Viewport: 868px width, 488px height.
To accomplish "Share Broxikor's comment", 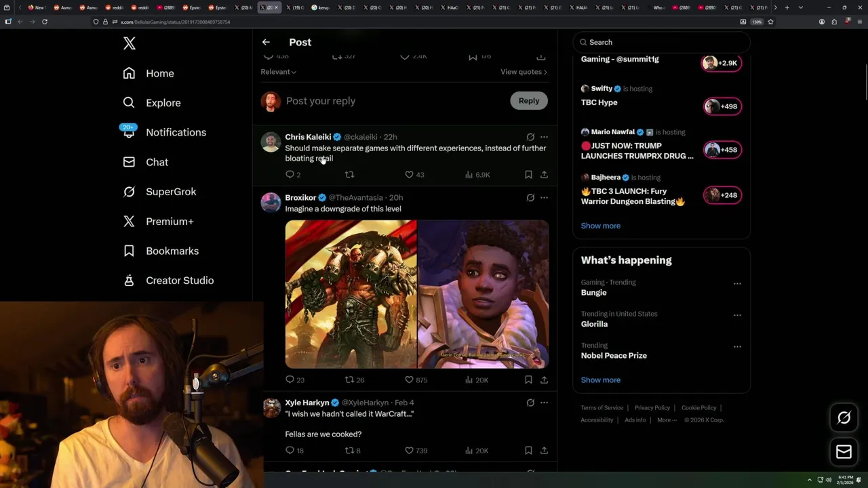I will tap(544, 380).
